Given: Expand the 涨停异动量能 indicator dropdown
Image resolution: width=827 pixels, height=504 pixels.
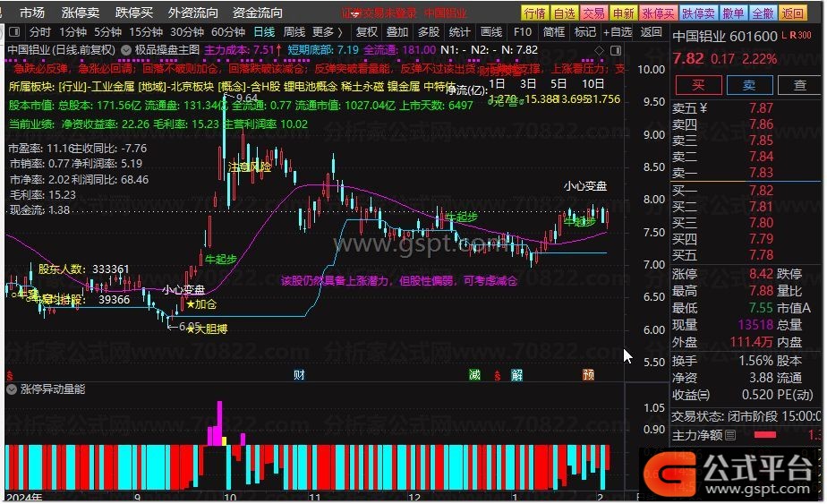Looking at the screenshot, I should [12, 389].
